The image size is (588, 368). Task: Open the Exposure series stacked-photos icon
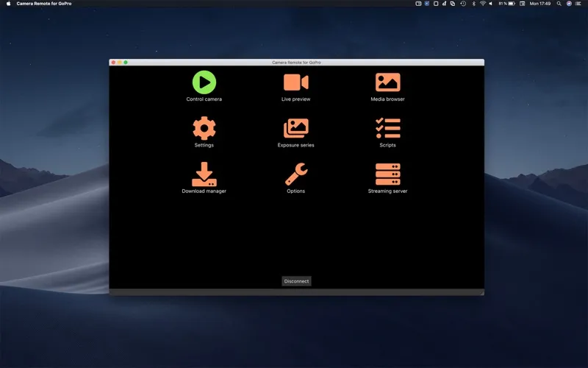[296, 128]
